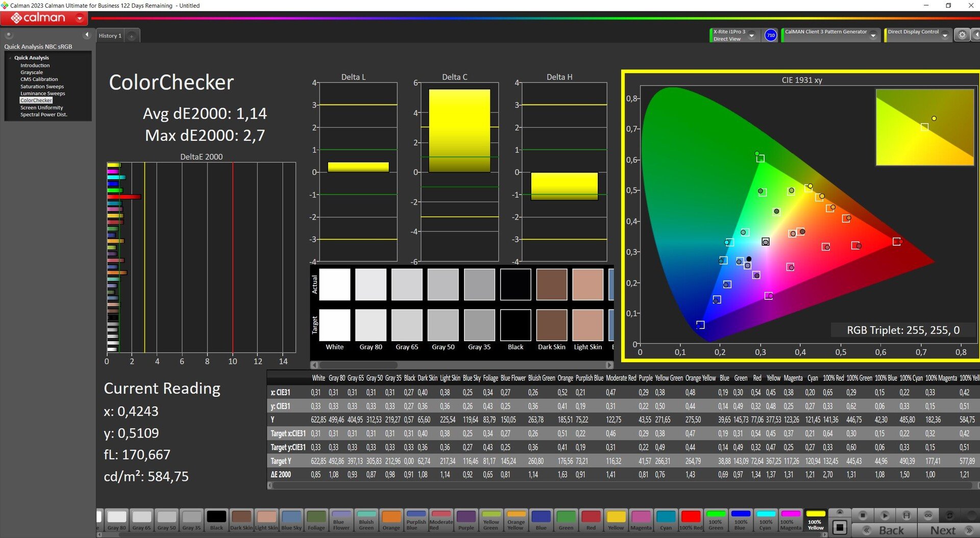Select the Yellow color patch
This screenshot has width=980, height=538.
pyautogui.click(x=616, y=520)
